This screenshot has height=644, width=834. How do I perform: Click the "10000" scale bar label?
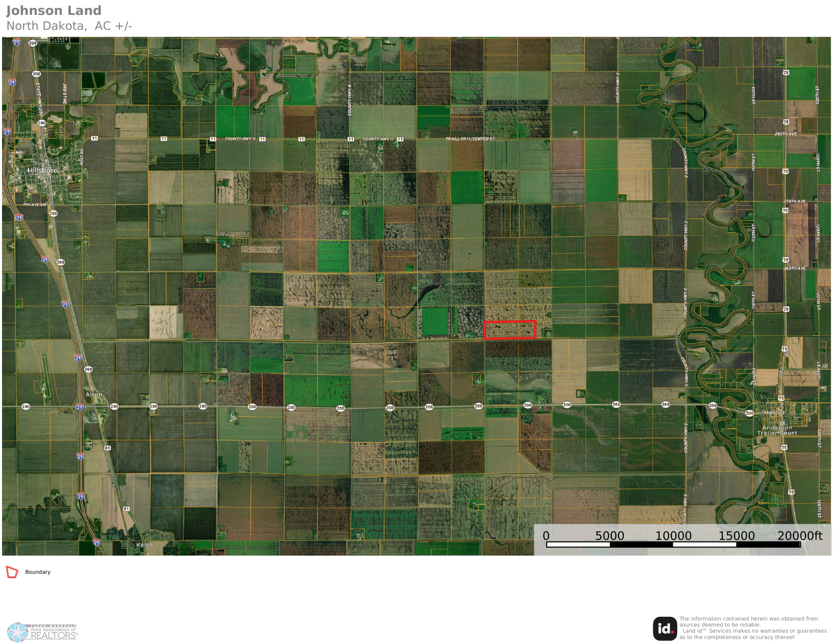click(x=673, y=536)
